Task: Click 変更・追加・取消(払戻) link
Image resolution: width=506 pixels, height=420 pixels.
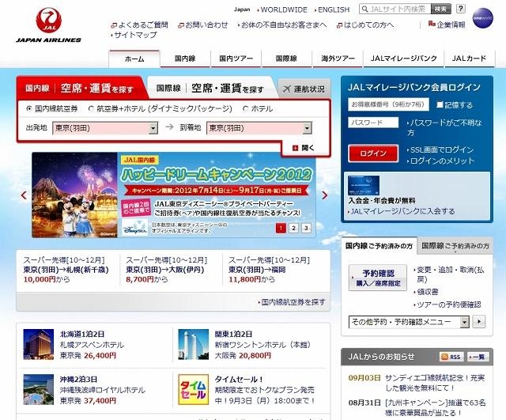Action: (x=449, y=274)
